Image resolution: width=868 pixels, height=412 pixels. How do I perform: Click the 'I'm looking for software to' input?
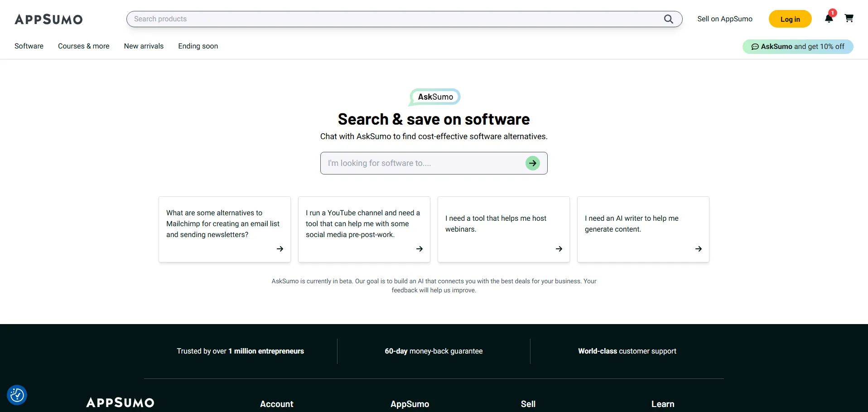421,163
